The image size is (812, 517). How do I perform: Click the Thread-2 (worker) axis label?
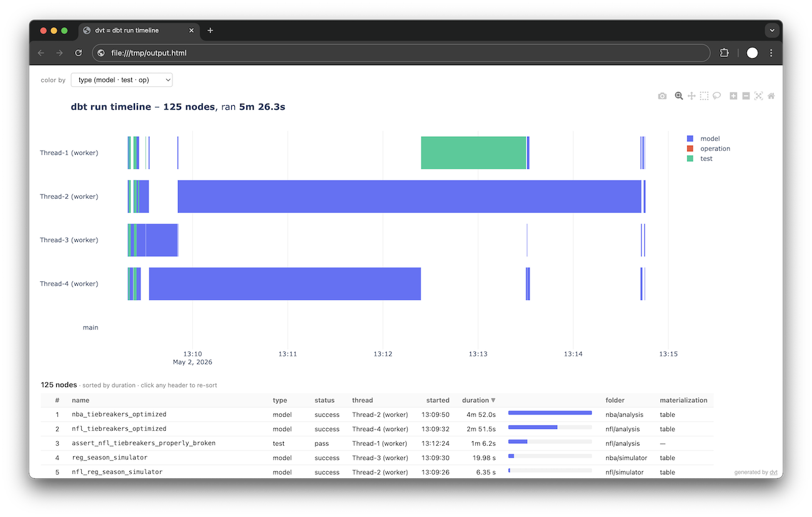click(x=69, y=196)
